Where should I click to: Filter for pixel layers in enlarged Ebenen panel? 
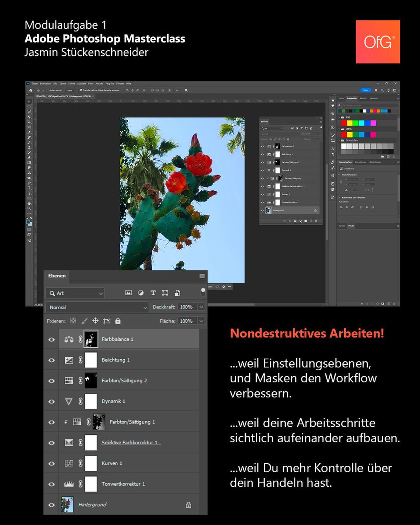tap(128, 293)
